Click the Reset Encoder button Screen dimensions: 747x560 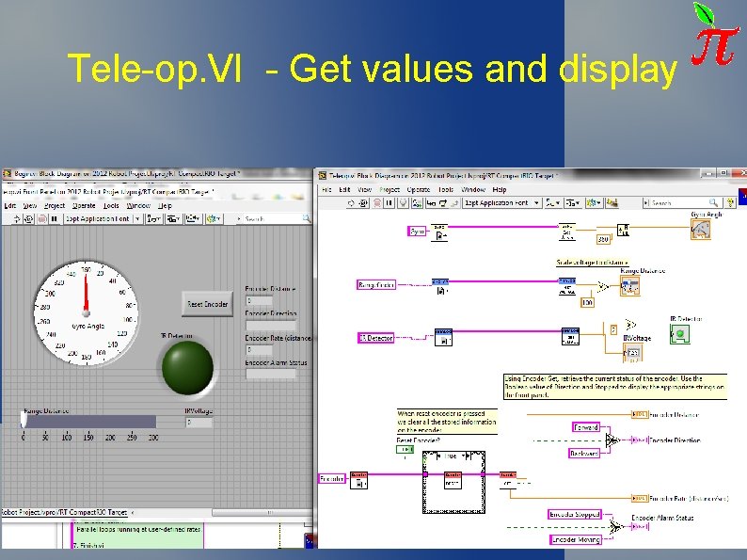[207, 304]
